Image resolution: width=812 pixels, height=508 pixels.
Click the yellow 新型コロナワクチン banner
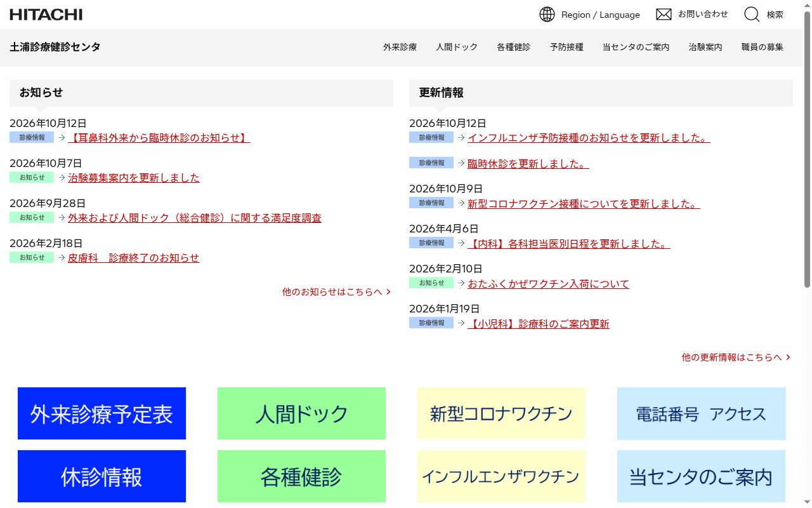(x=501, y=413)
